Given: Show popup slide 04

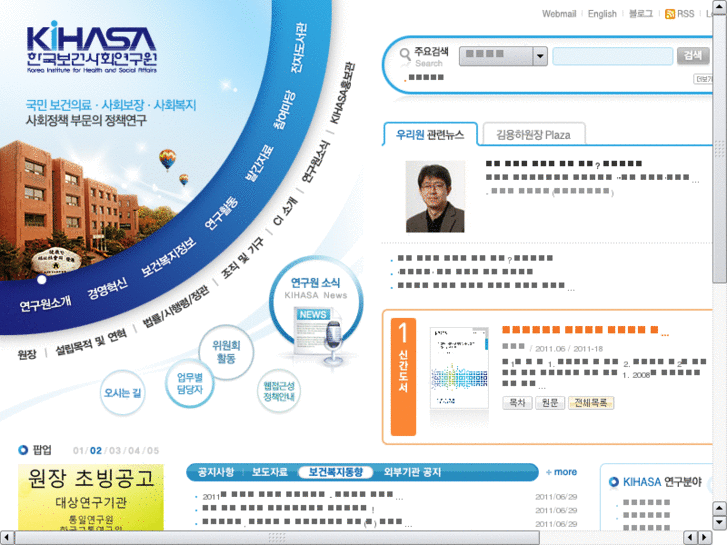Looking at the screenshot, I should (x=134, y=450).
